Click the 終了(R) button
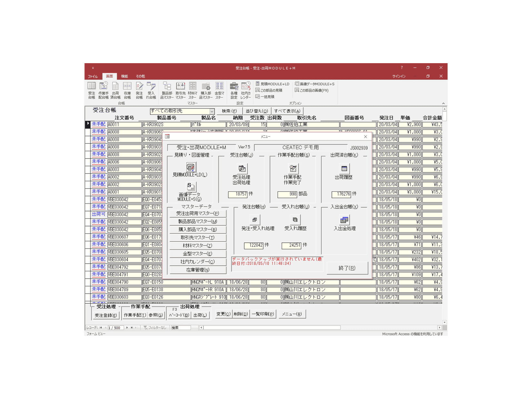This screenshot has height=399, width=532. point(347,268)
